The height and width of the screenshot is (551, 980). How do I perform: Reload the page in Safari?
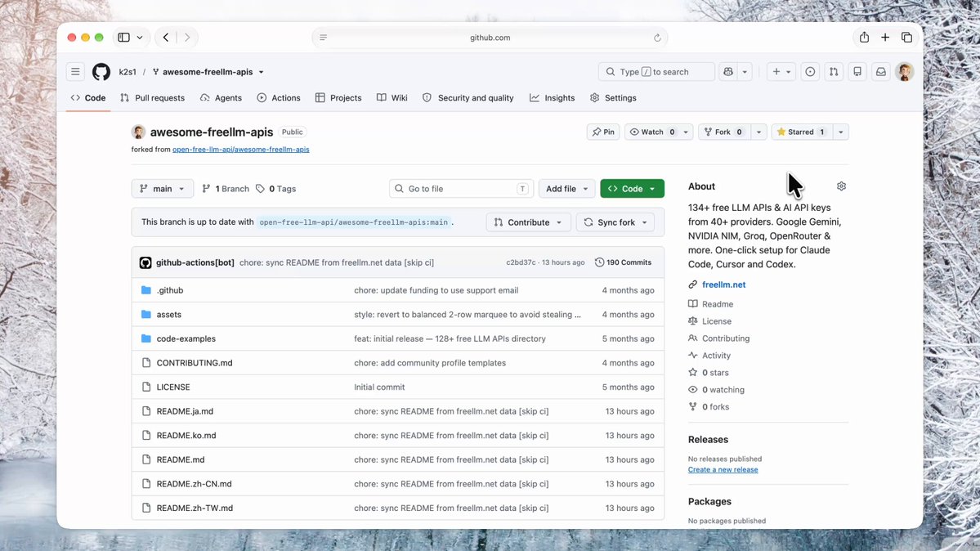coord(657,38)
